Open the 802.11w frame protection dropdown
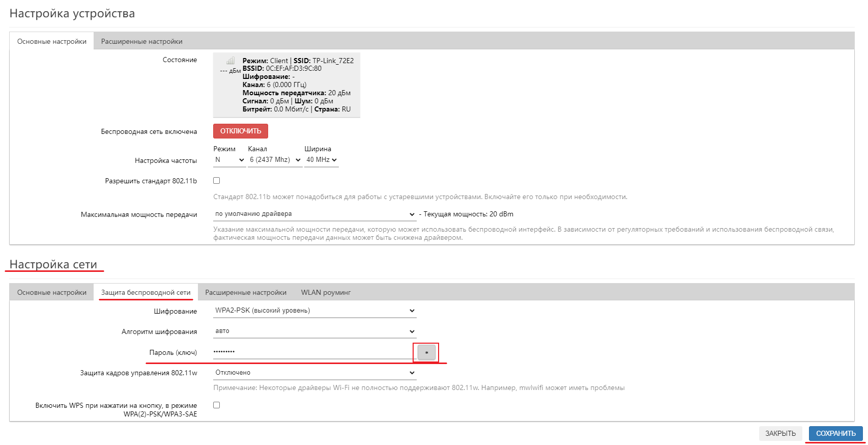This screenshot has height=445, width=868. [314, 373]
